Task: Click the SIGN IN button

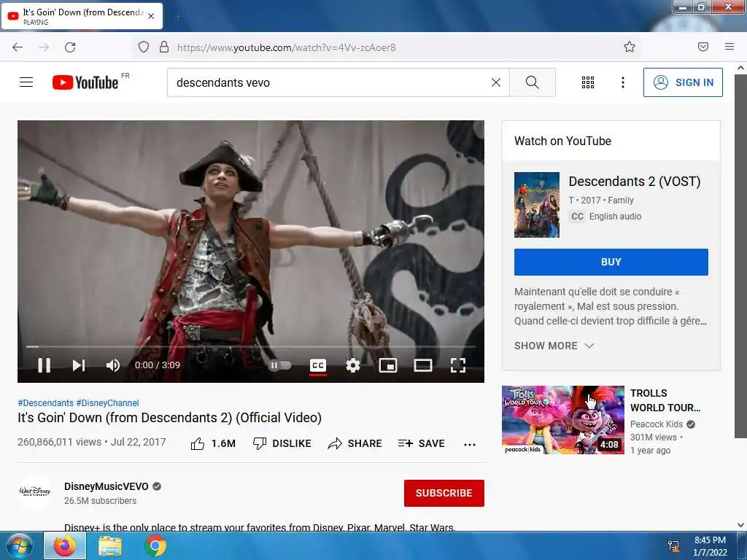Action: point(683,82)
